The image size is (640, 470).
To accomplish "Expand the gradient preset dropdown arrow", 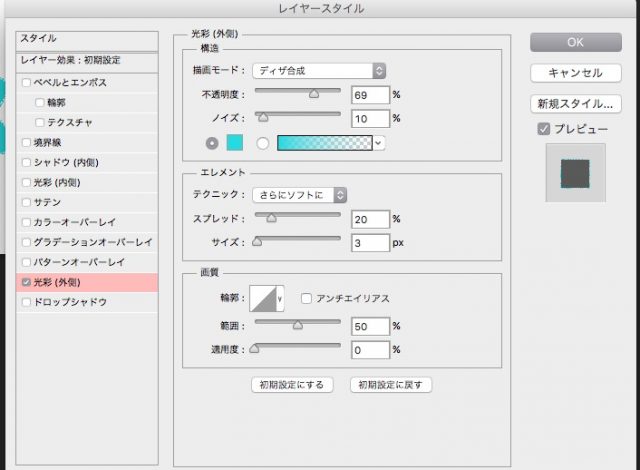I will pos(379,143).
